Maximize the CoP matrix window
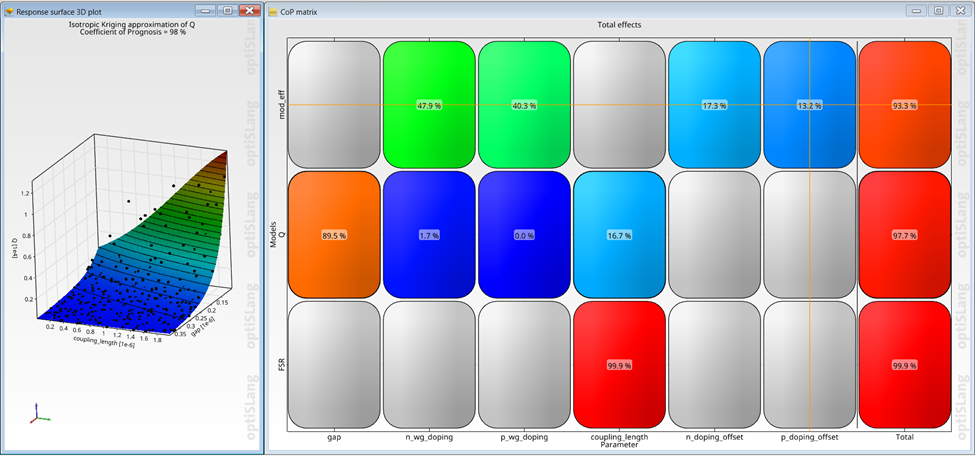 coord(940,11)
